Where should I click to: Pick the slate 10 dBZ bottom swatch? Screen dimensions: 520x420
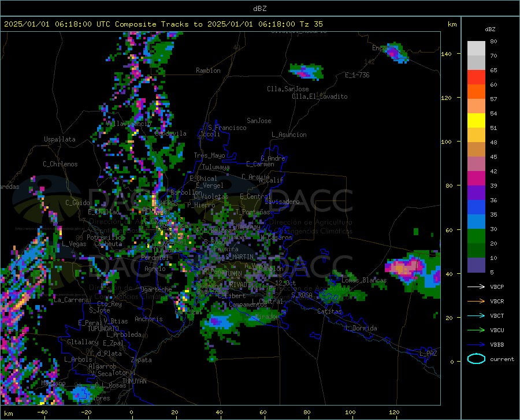click(x=476, y=265)
